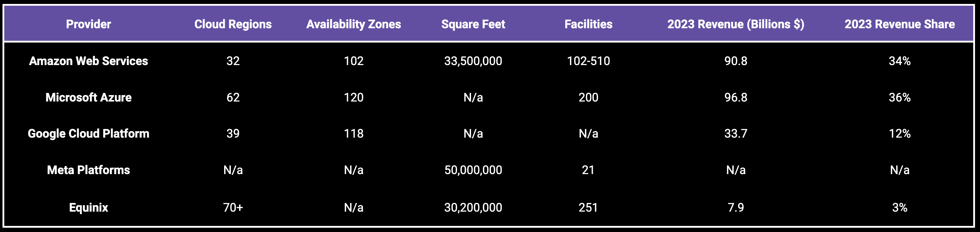Select the Google Cloud Platform cell

[x=88, y=133]
